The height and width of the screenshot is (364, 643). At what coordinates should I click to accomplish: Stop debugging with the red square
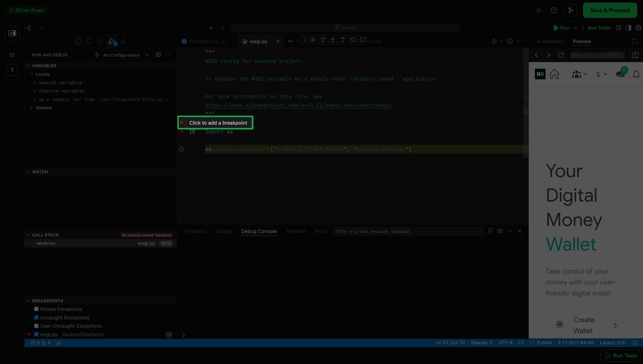(x=363, y=40)
